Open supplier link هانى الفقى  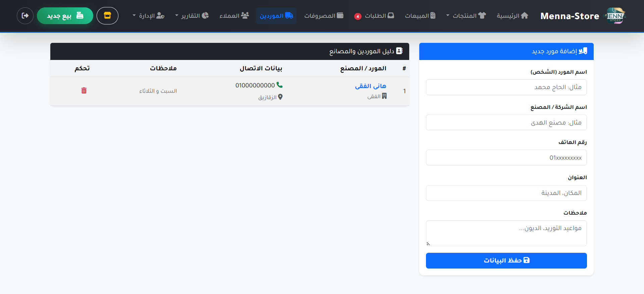(370, 86)
